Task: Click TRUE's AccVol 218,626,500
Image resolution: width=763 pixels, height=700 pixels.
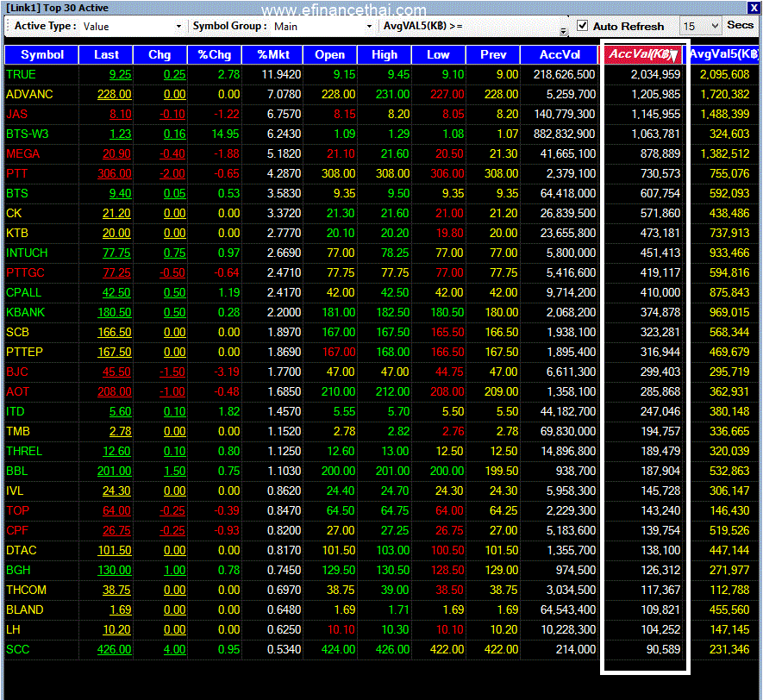Action: pos(565,74)
